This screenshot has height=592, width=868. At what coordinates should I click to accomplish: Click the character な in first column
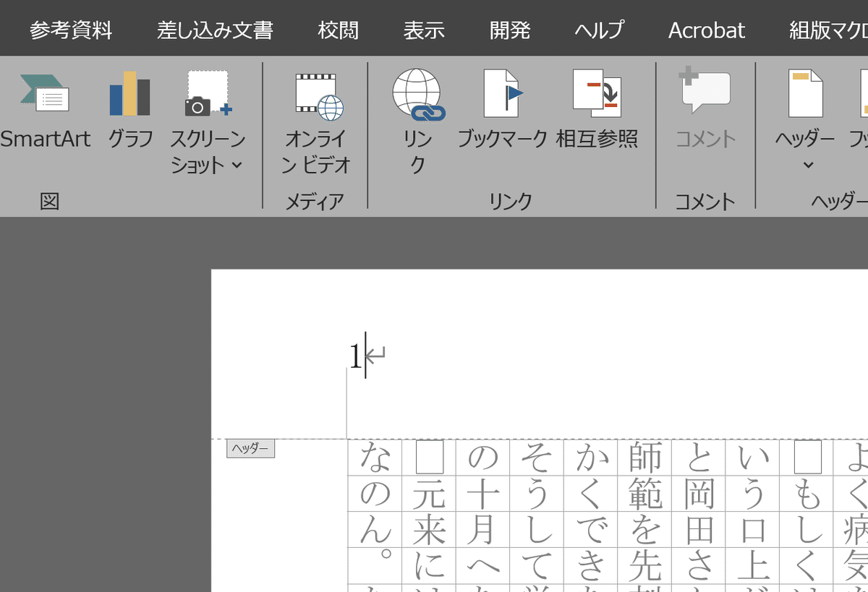coord(375,457)
